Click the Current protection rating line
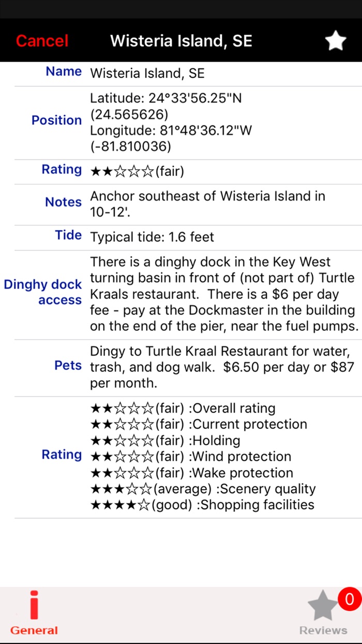This screenshot has width=362, height=644. [199, 425]
